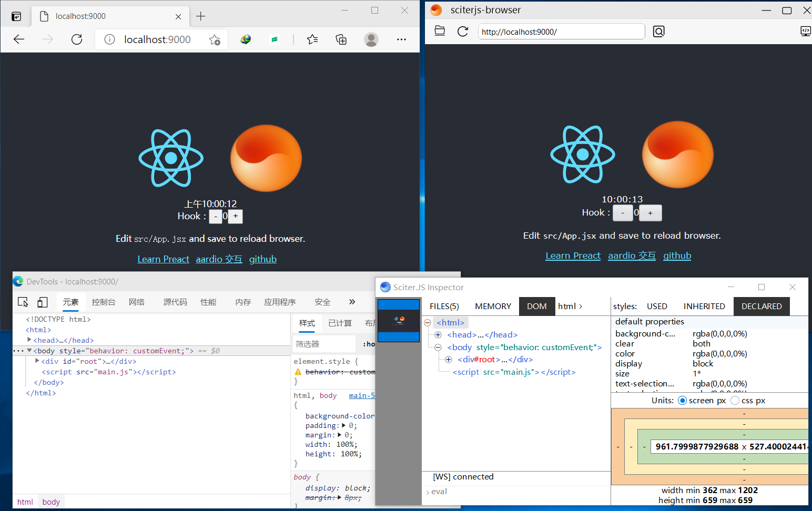
Task: Click the inspect search icon in sciterjs-browser
Action: click(x=658, y=32)
